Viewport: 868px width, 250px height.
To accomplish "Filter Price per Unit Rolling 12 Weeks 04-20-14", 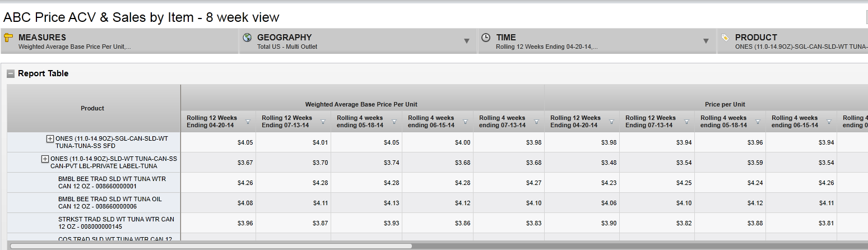I will pos(611,122).
